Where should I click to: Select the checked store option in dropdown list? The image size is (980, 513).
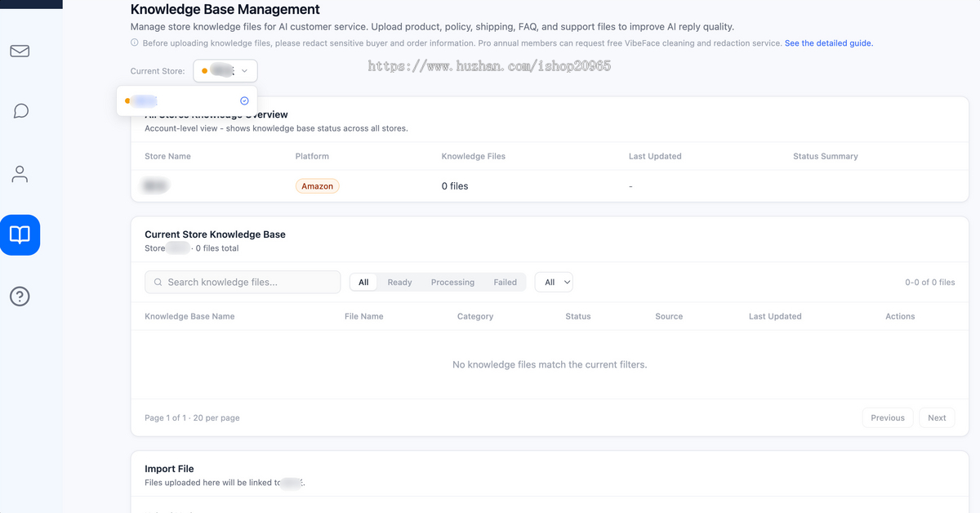[187, 100]
